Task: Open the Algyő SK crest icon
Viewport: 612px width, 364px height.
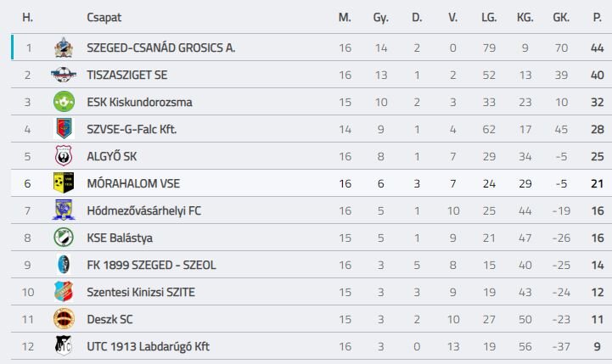Action: tap(64, 156)
